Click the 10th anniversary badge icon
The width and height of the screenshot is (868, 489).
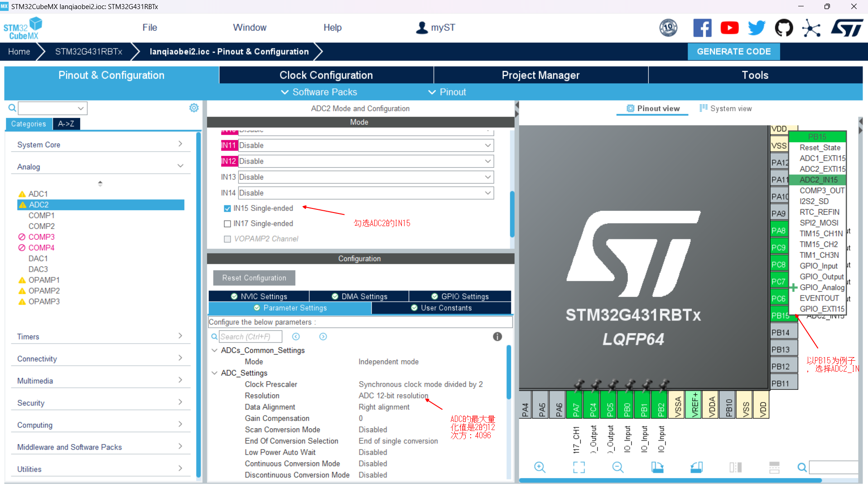[668, 28]
